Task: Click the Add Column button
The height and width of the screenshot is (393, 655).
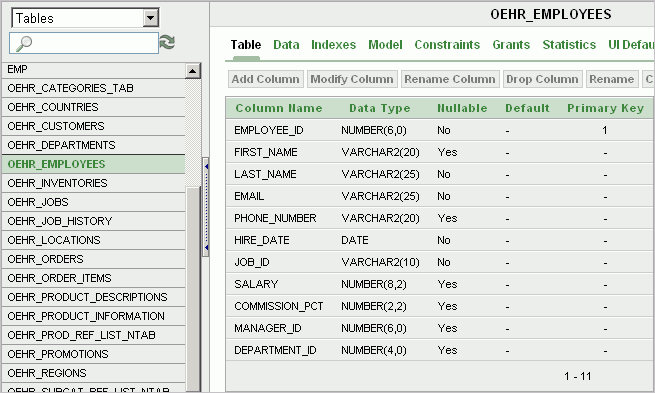Action: tap(265, 79)
